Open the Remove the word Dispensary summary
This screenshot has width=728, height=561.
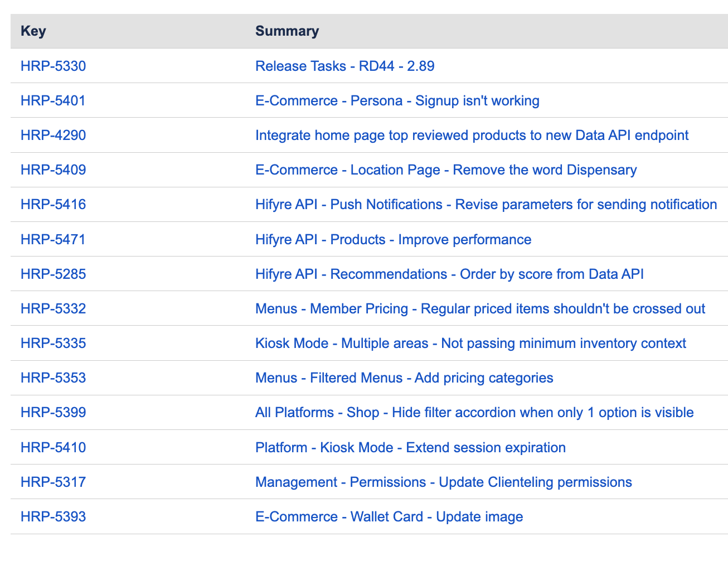[445, 170]
